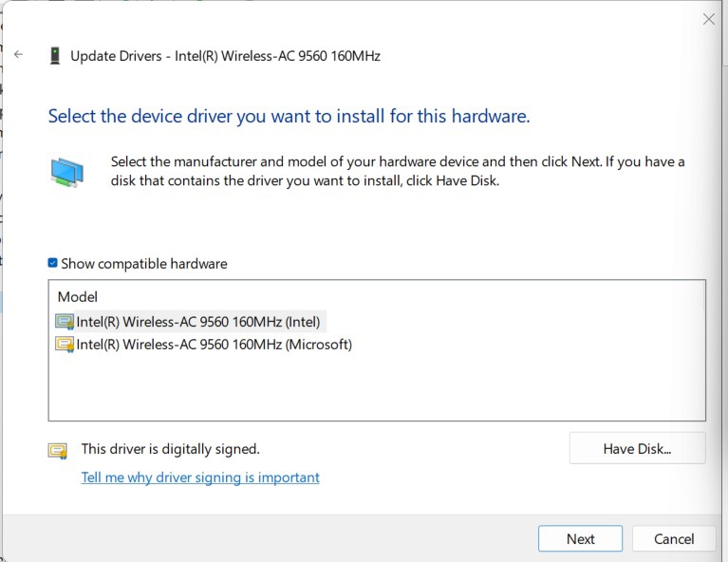This screenshot has width=728, height=562.
Task: Click "This driver is digitally signed" text
Action: (x=170, y=449)
